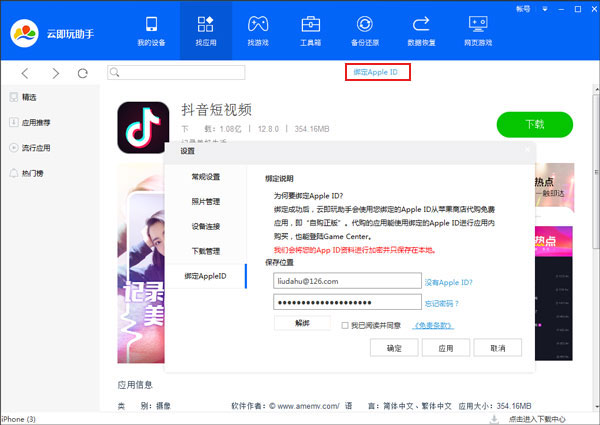The image size is (600, 425).
Task: Go back with the left arrow
Action: (x=25, y=73)
